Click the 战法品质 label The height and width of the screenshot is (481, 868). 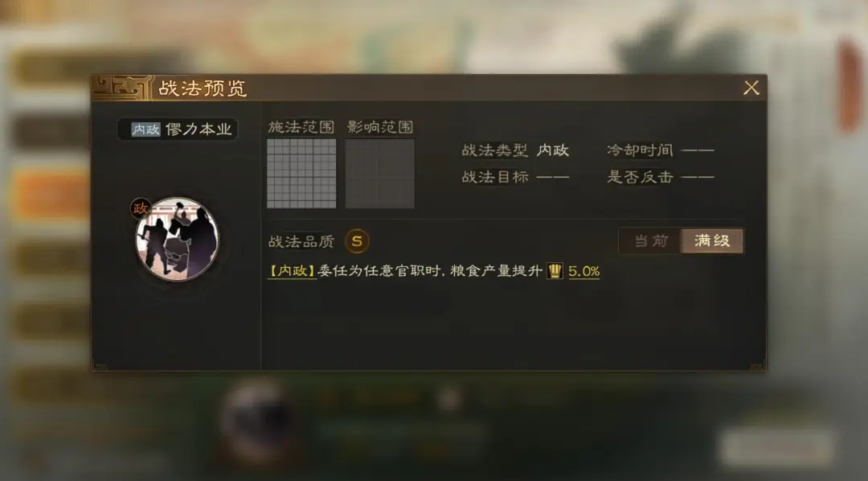[301, 241]
